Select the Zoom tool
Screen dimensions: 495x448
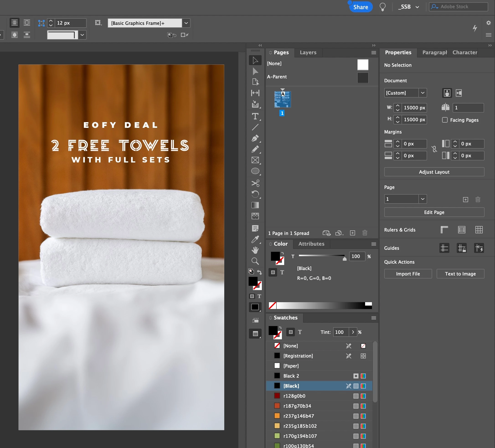point(255,261)
